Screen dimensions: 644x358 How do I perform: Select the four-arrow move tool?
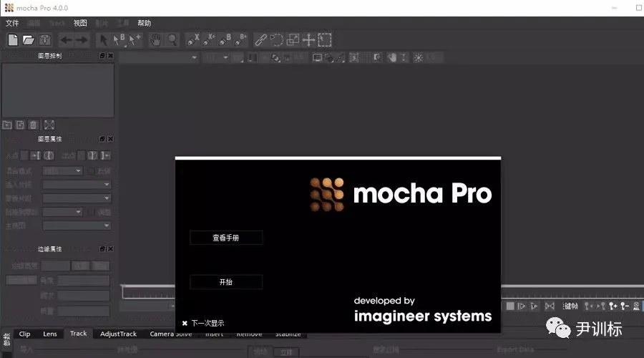click(308, 40)
